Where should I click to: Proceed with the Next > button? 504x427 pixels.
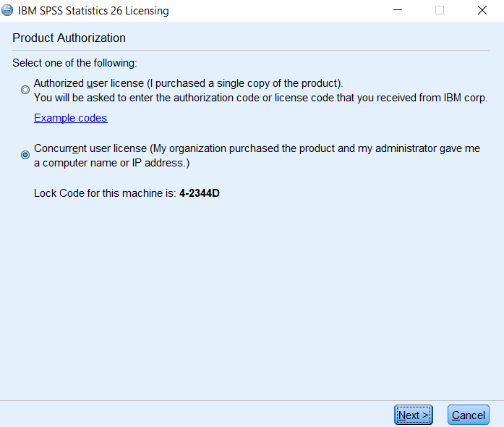(414, 415)
